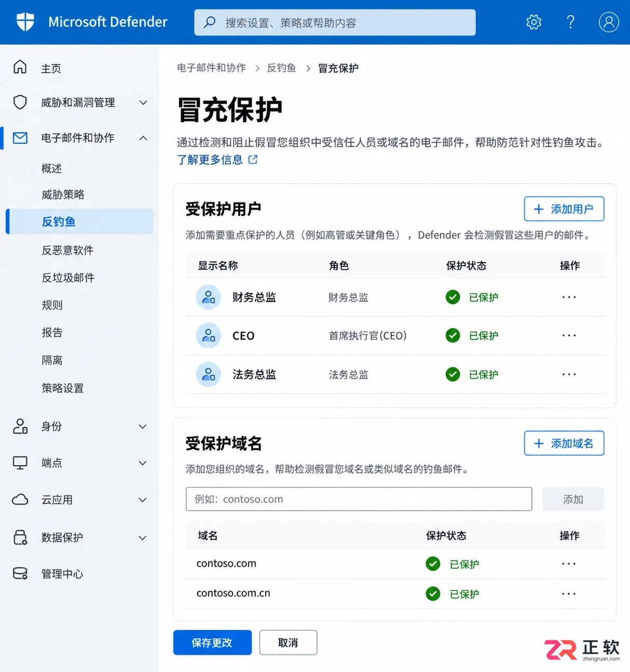Click the 显示名称 column header

(217, 266)
